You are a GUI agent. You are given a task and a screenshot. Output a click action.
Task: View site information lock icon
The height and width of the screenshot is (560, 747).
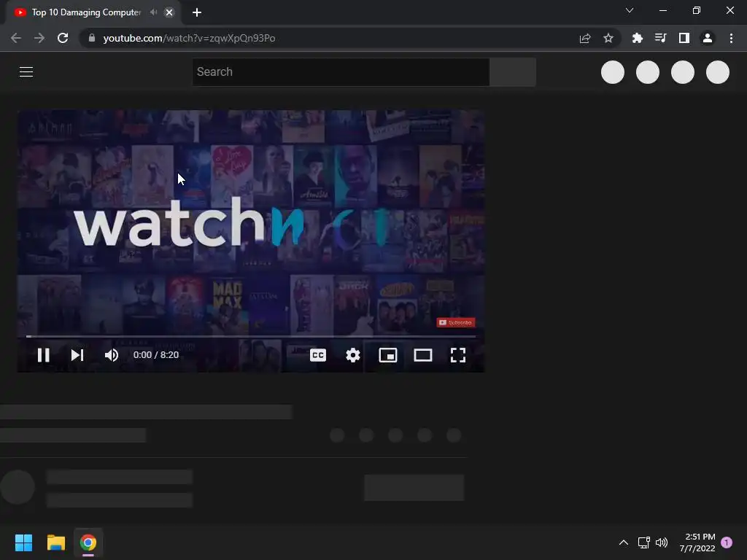click(92, 38)
